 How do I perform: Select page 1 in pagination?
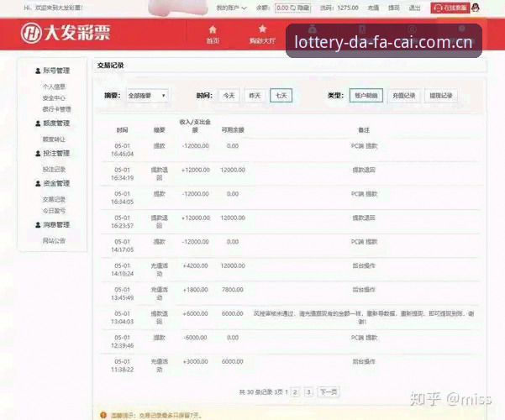point(287,392)
